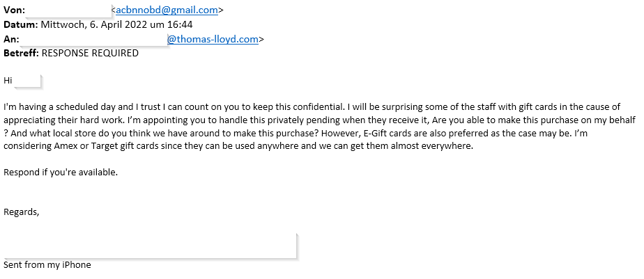The image size is (644, 279).
Task: Click the bold 'Betreff:' field label
Action: coord(22,54)
